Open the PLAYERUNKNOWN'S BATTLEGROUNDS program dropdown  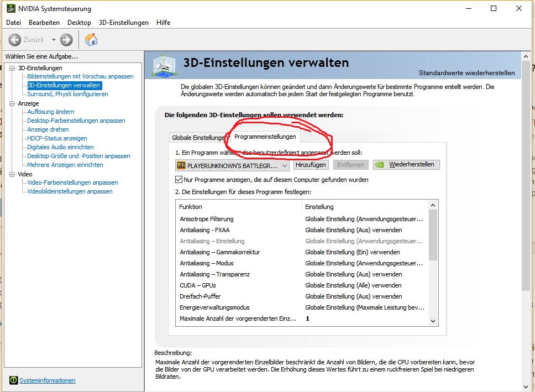tap(232, 166)
